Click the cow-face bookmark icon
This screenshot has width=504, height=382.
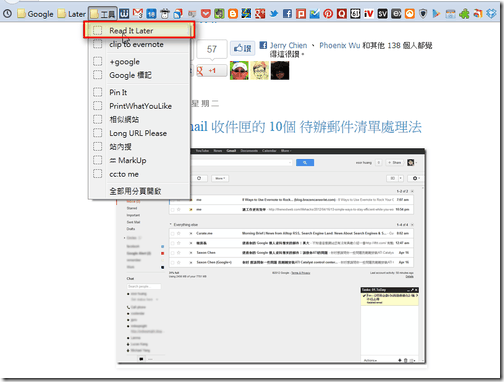coord(165,14)
